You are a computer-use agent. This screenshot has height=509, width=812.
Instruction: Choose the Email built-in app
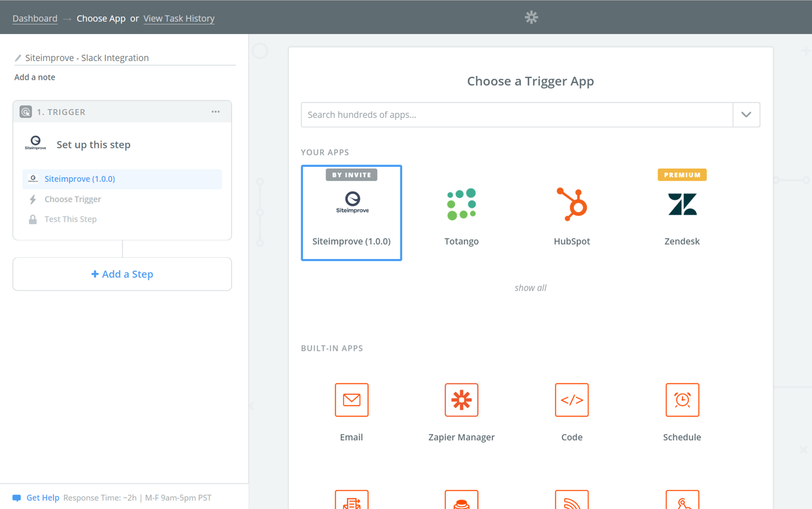351,400
